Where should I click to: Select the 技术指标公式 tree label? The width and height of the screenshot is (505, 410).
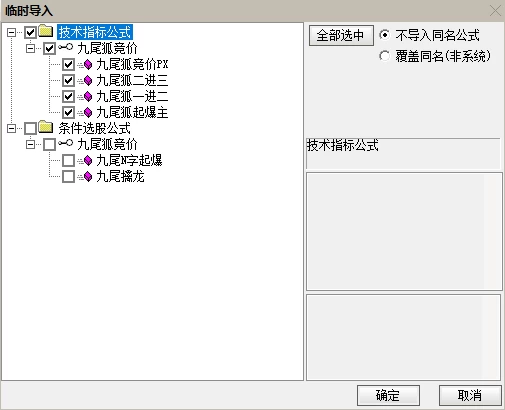point(95,32)
